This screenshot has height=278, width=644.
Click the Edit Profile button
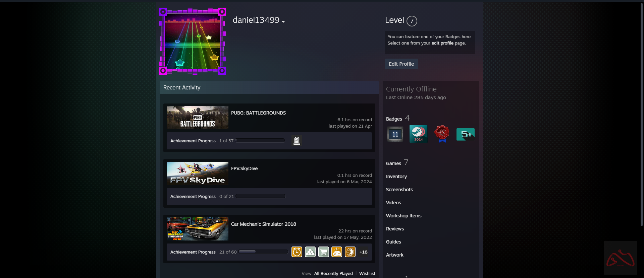(401, 64)
